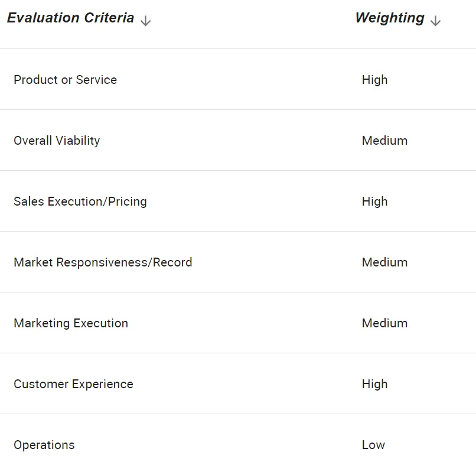476x465 pixels.
Task: Click High weighting for Sales Execution/Pricing
Action: click(374, 201)
